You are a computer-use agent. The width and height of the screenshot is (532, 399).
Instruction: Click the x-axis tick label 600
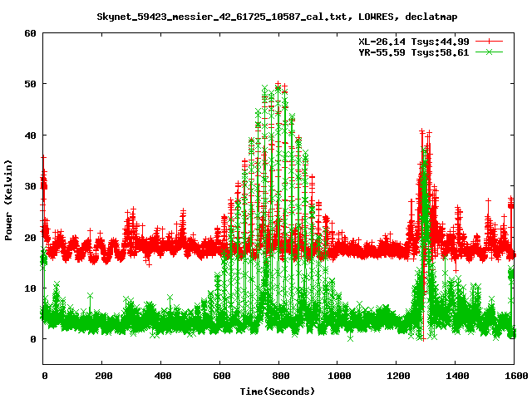point(222,376)
